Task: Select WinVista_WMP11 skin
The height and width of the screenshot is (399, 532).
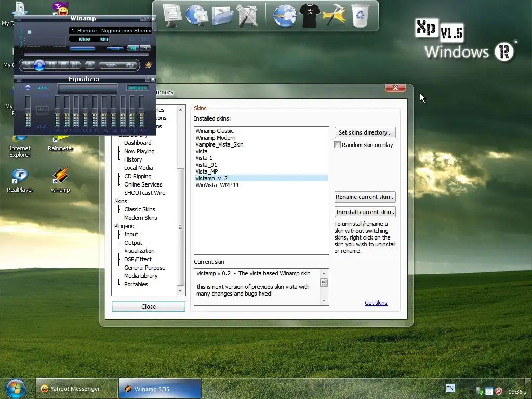Action: (217, 185)
